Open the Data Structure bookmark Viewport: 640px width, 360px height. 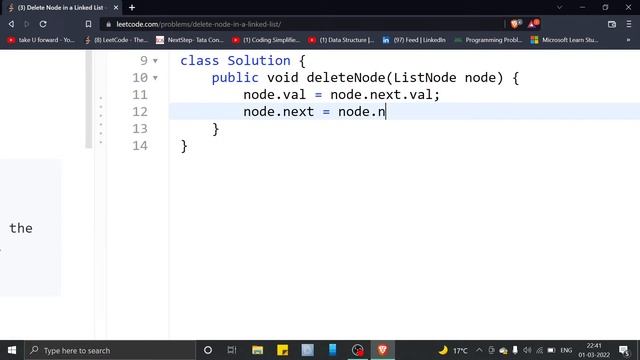(x=341, y=40)
